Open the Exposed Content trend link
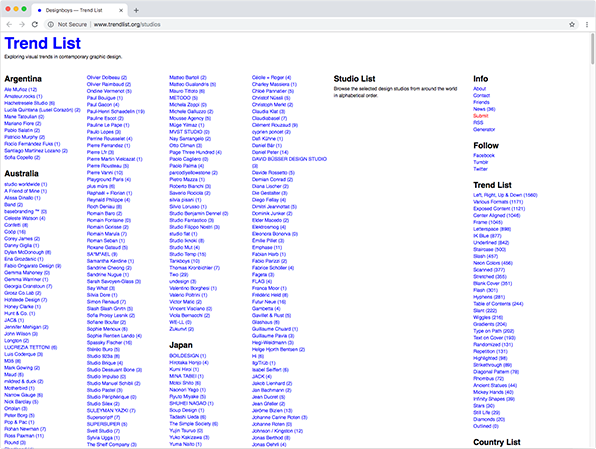The width and height of the screenshot is (596, 449). pyautogui.click(x=499, y=209)
